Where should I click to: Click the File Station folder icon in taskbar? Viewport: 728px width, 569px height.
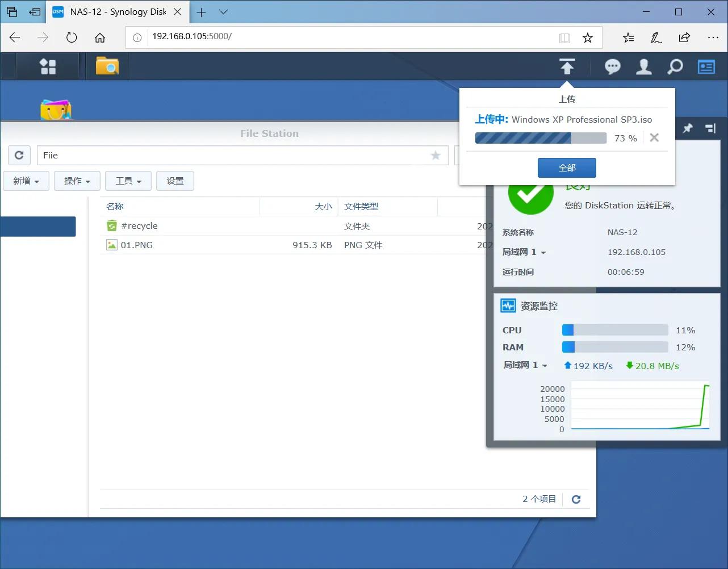[x=107, y=66]
